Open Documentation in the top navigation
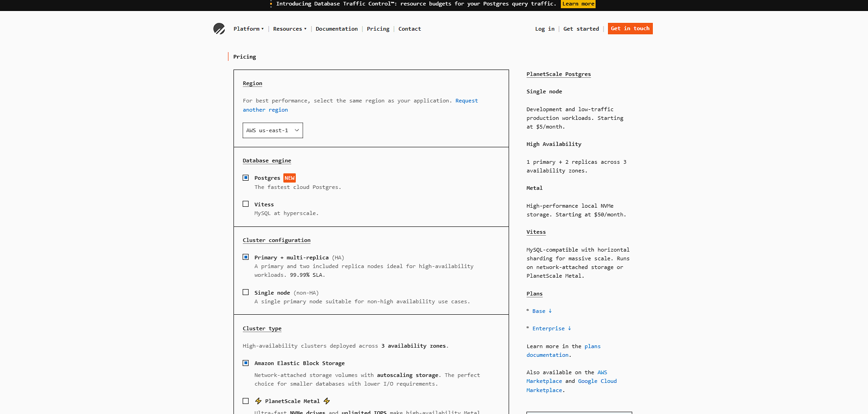The width and height of the screenshot is (868, 414). coord(336,29)
